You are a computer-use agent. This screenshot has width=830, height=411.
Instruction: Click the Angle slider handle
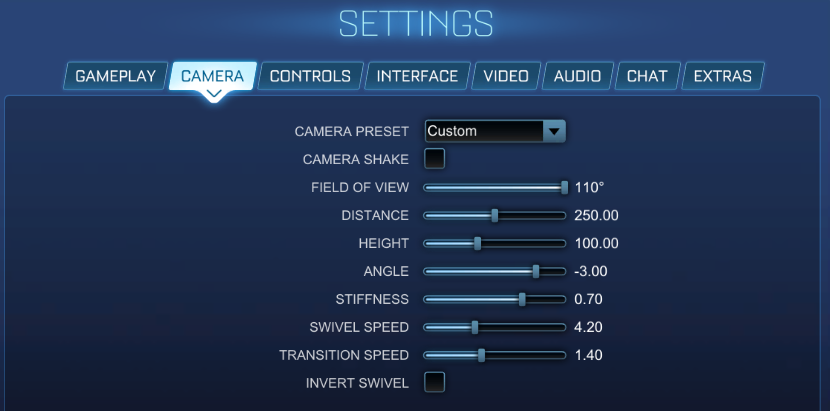[x=536, y=271]
